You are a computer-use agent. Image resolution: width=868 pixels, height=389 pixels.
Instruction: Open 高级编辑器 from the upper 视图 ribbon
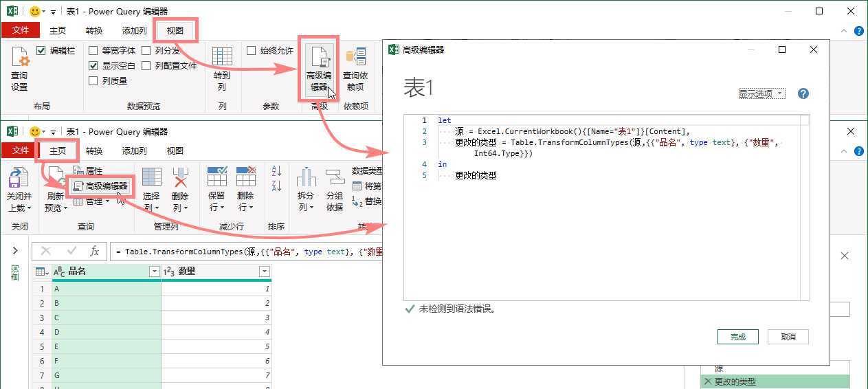(319, 69)
